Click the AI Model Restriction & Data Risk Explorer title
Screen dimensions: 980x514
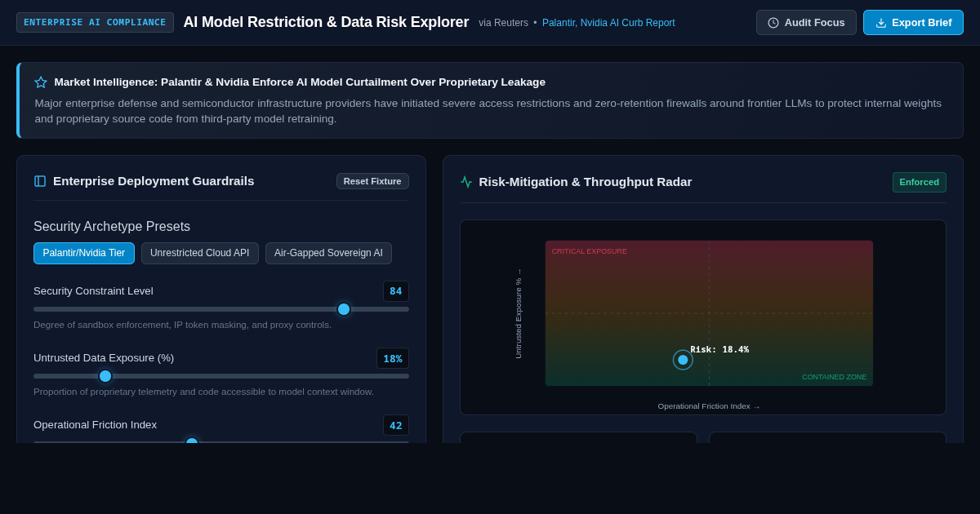point(326,22)
